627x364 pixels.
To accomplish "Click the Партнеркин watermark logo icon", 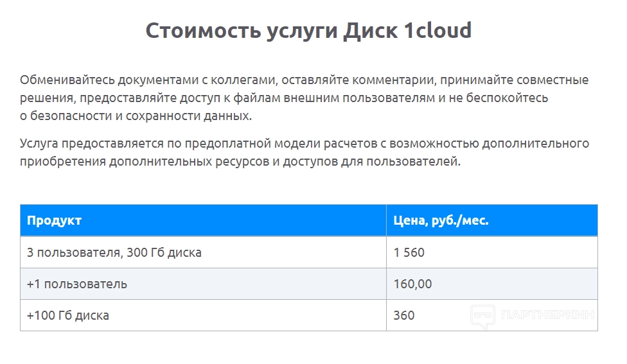I will click(482, 316).
